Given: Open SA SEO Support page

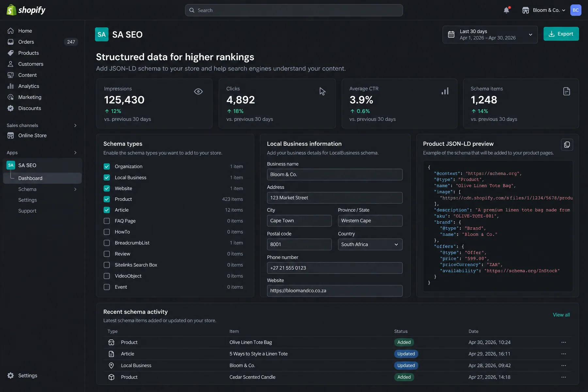Looking at the screenshot, I should point(27,211).
